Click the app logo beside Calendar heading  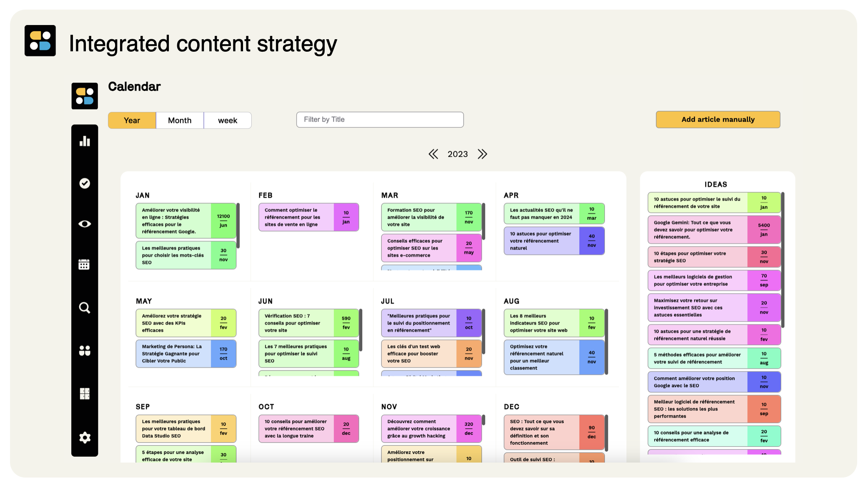click(x=85, y=96)
